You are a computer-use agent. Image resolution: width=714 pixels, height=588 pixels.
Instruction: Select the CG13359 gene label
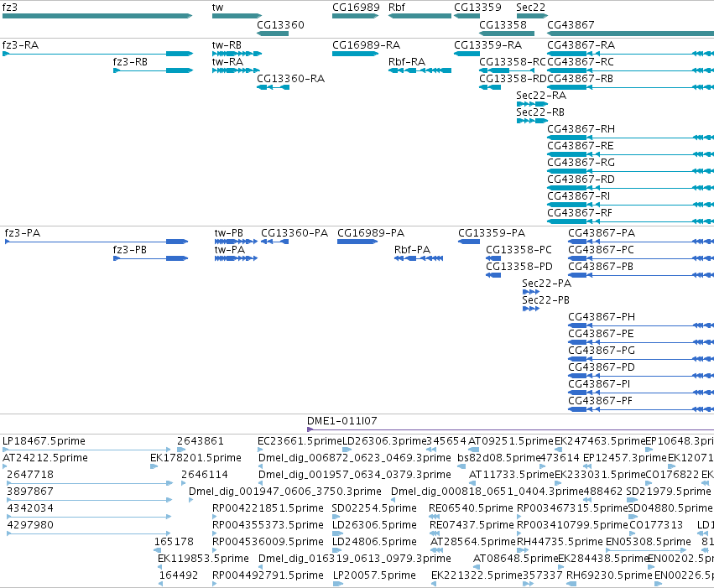(x=477, y=8)
